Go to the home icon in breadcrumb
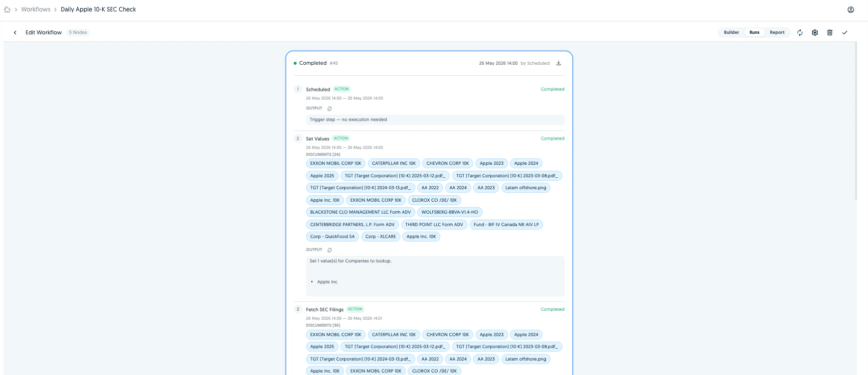Image resolution: width=868 pixels, height=375 pixels. [x=7, y=9]
